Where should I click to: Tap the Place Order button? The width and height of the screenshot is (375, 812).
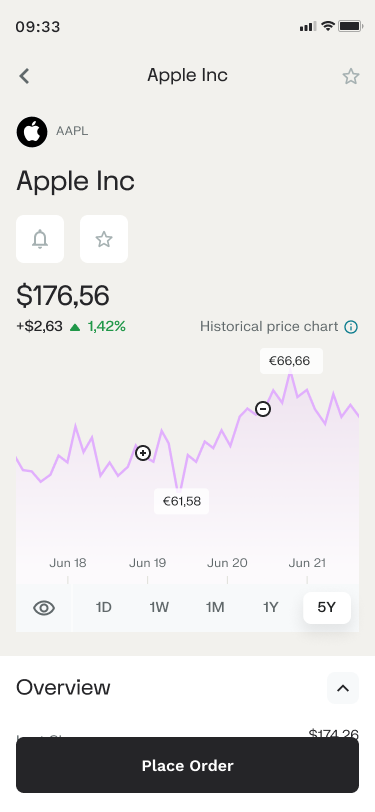pyautogui.click(x=188, y=765)
